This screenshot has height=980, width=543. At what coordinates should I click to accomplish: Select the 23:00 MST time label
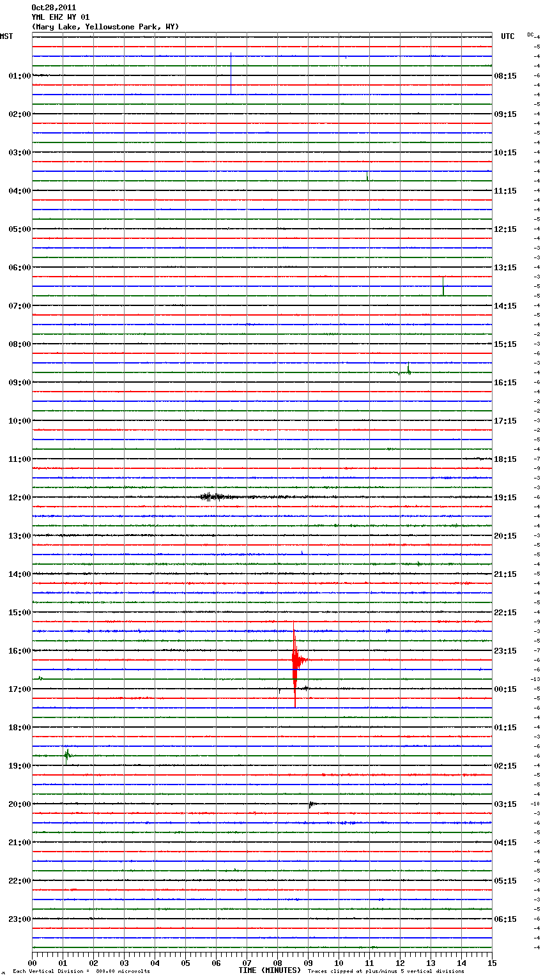click(20, 919)
